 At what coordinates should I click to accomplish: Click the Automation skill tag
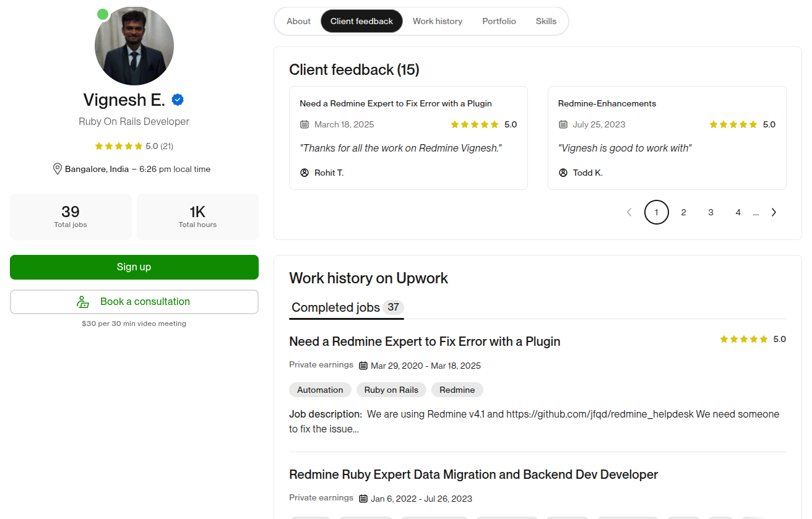[320, 390]
